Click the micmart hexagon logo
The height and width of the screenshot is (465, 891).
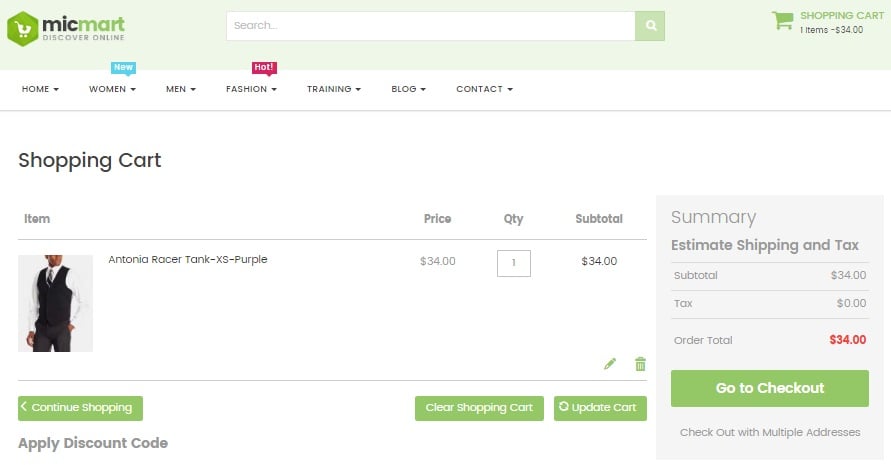point(23,28)
